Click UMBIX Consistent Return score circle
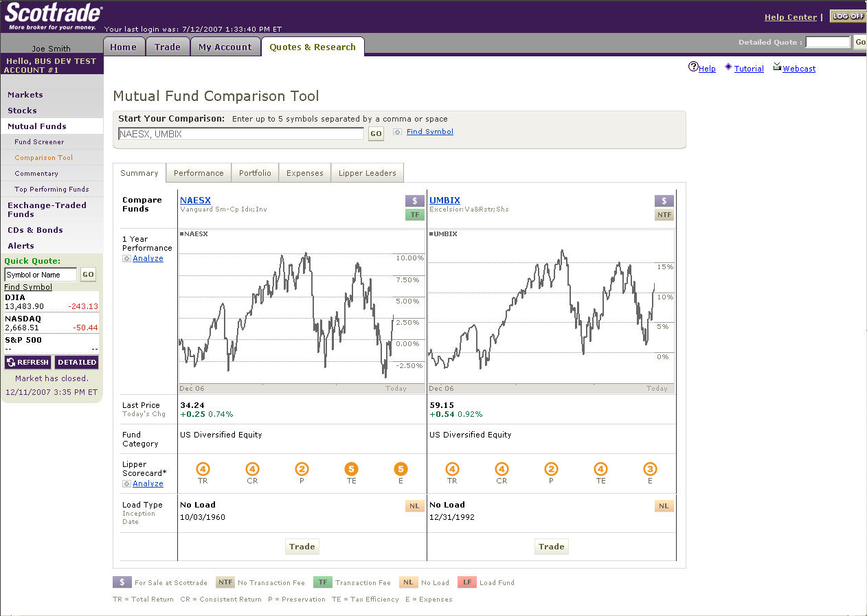 (502, 469)
